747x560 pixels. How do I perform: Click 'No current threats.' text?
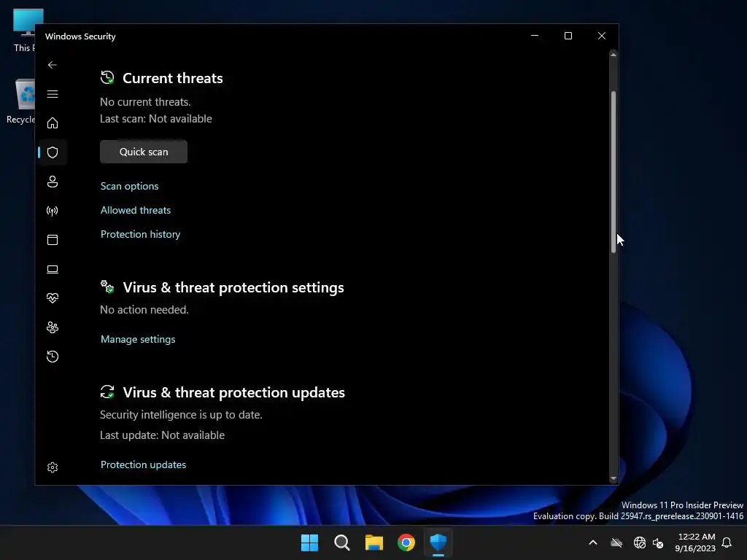145,102
